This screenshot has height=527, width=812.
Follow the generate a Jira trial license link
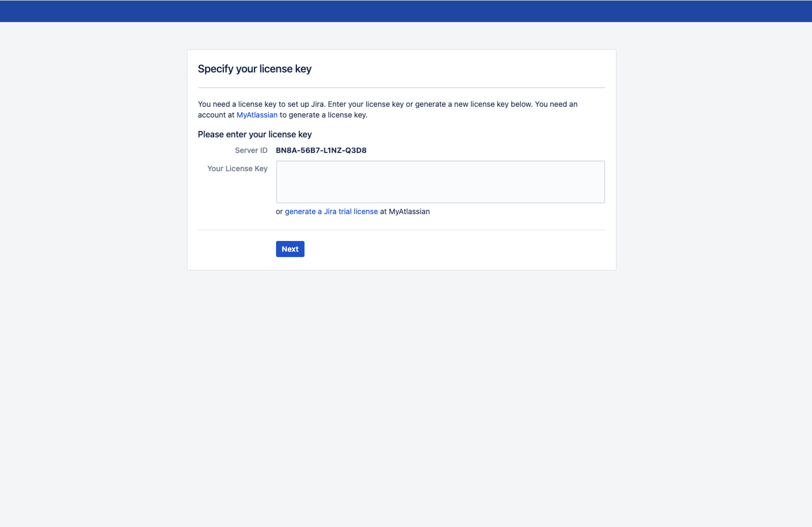pos(331,211)
